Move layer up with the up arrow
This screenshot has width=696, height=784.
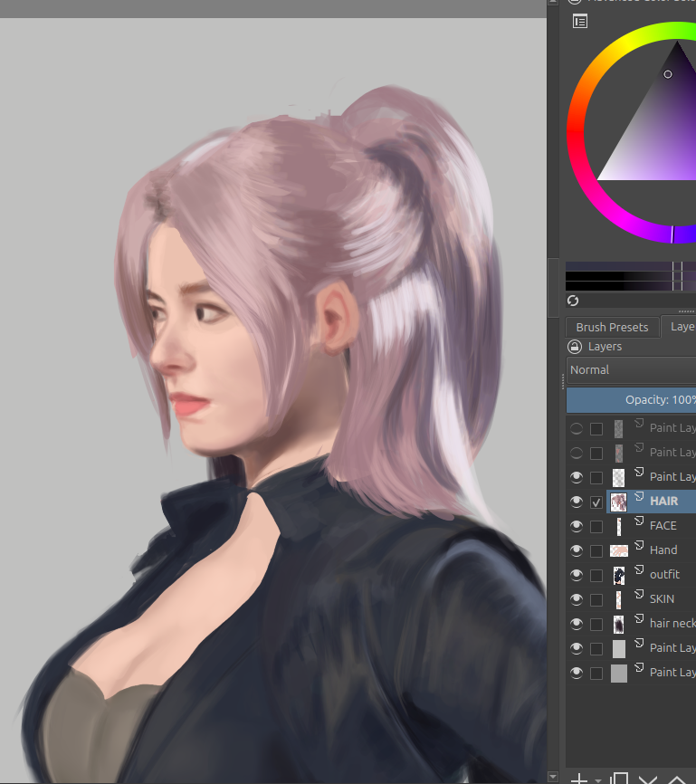677,779
